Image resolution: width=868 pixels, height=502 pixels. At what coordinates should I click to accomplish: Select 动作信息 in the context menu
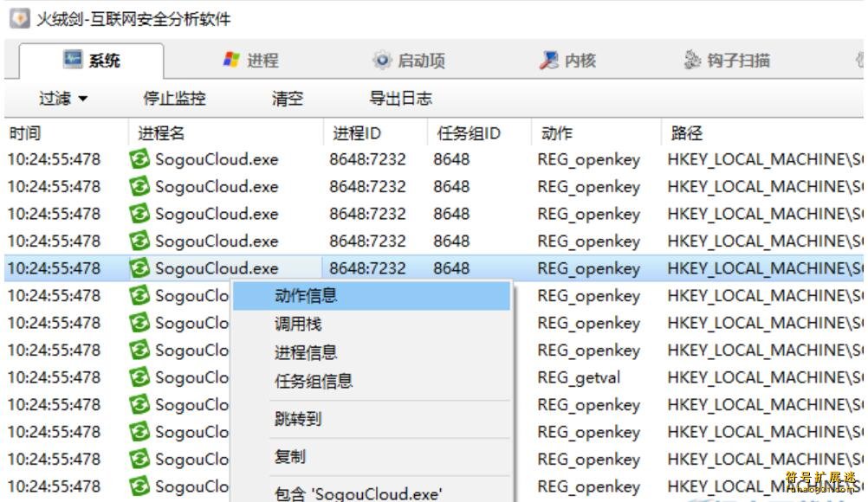(306, 296)
